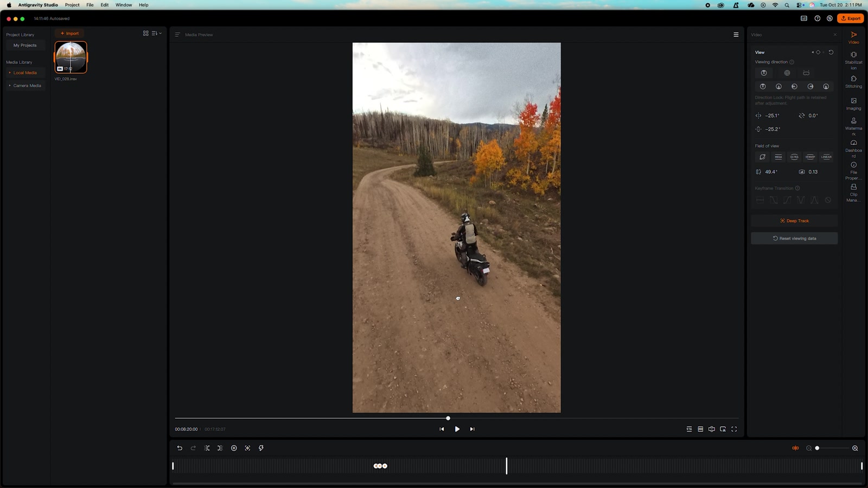Screen dimensions: 868x488
Task: Expand the Local Media tree item
Action: tap(10, 73)
